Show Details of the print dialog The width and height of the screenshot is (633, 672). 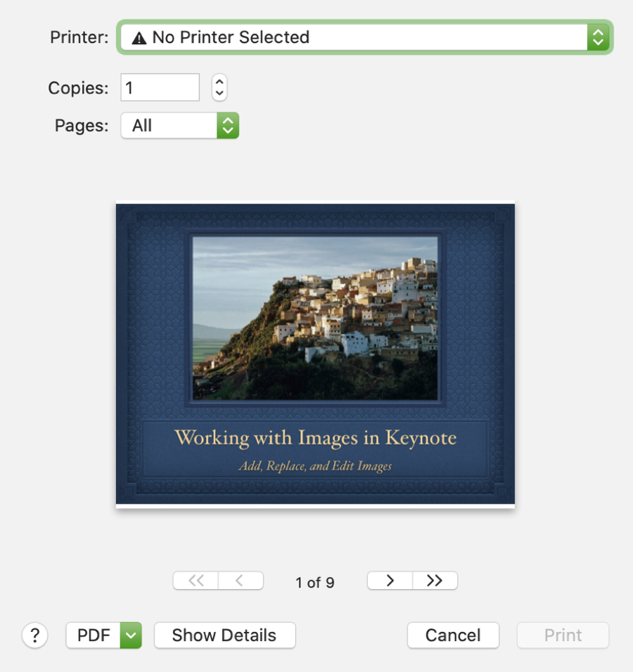click(225, 635)
